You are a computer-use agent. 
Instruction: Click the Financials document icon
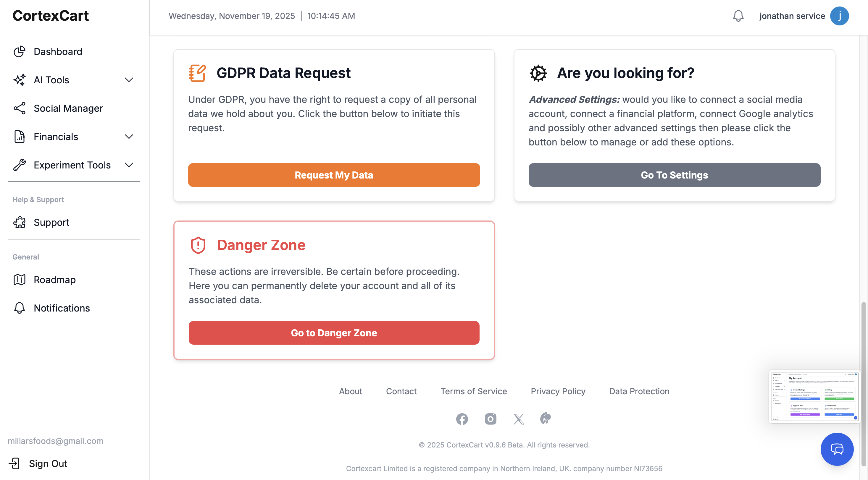tap(19, 137)
